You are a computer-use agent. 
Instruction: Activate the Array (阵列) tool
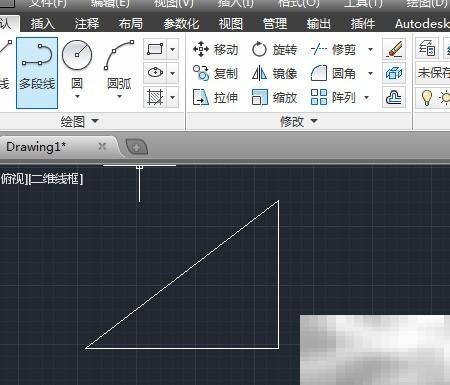tap(333, 97)
